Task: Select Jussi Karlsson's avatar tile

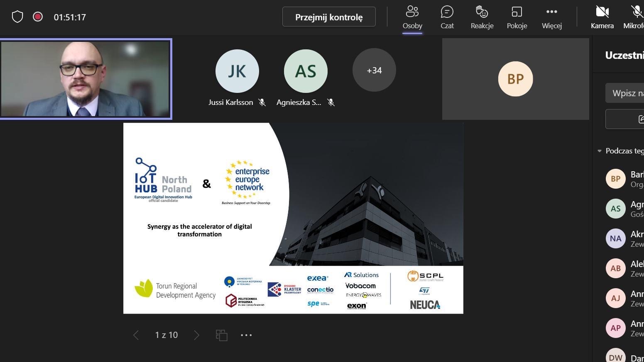Action: point(237,71)
